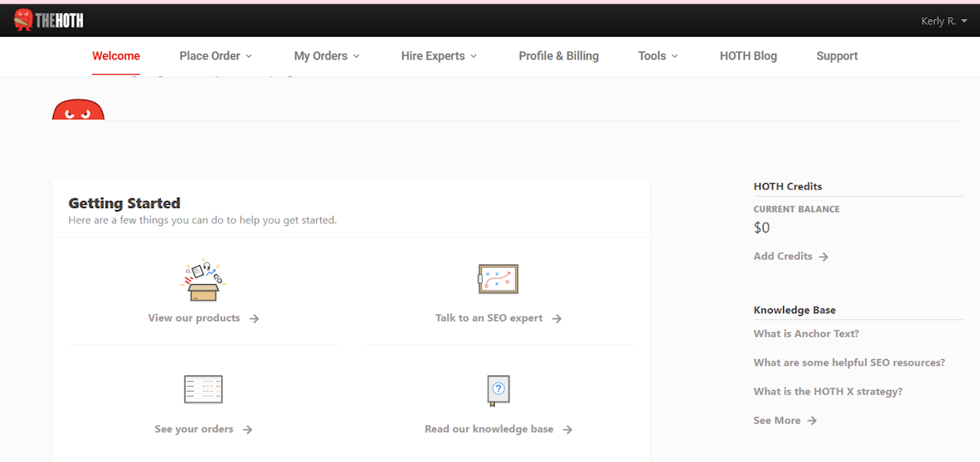The image size is (980, 462).
Task: Open Profile & Billing page
Action: pyautogui.click(x=559, y=56)
